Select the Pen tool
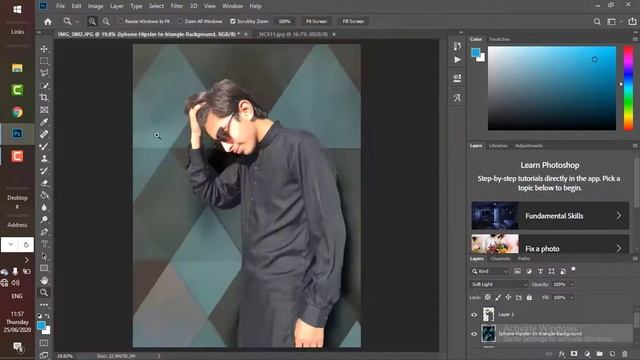This screenshot has width=640, height=360. (x=44, y=232)
